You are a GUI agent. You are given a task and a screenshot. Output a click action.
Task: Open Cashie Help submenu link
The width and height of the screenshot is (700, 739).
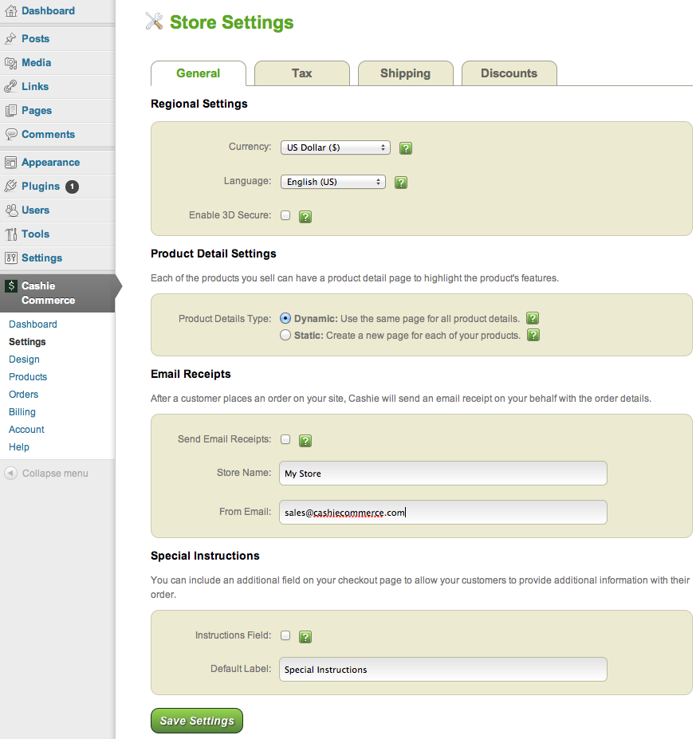(x=19, y=446)
